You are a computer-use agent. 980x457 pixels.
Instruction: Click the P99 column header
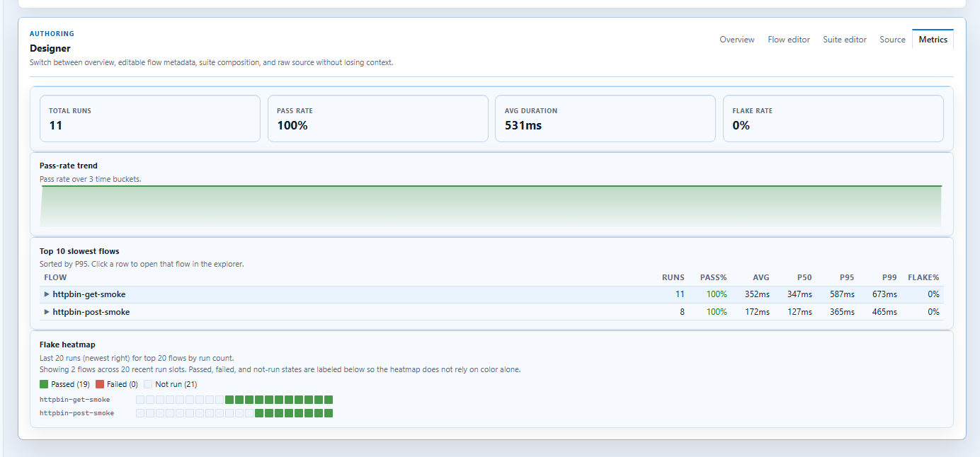coord(889,277)
